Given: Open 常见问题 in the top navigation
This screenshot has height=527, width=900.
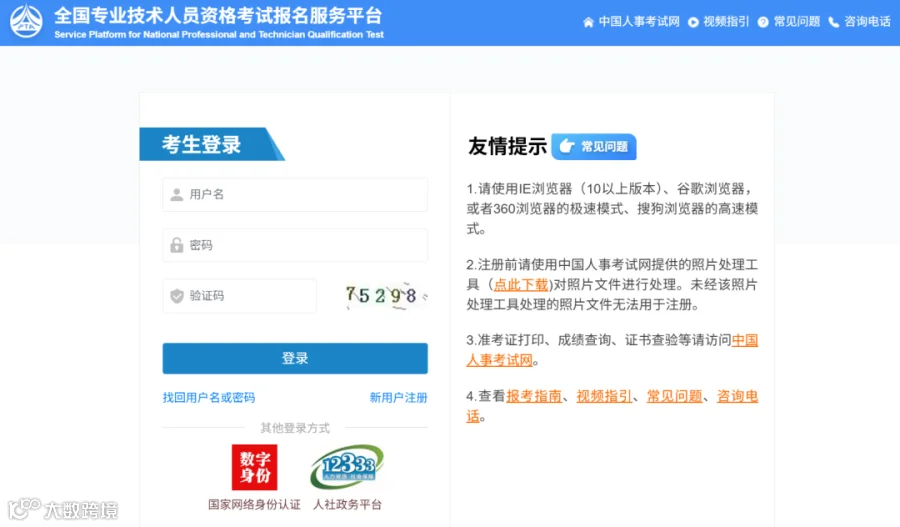Looking at the screenshot, I should click(797, 22).
